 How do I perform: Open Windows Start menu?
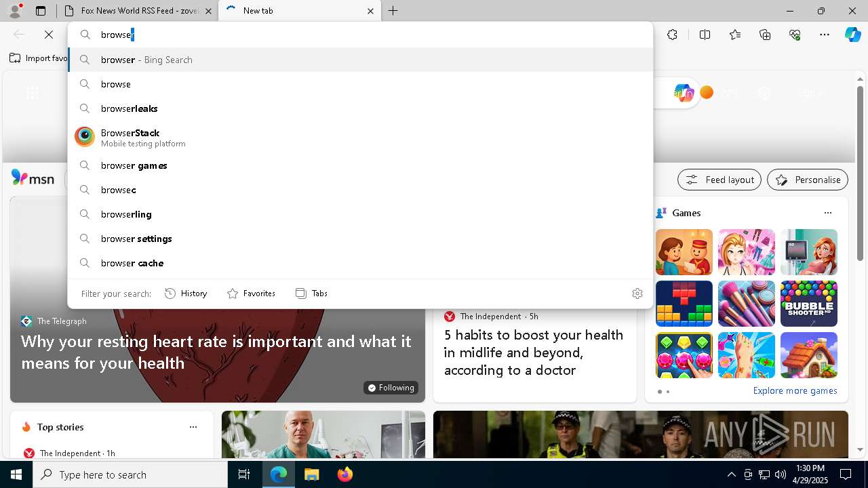(16, 474)
